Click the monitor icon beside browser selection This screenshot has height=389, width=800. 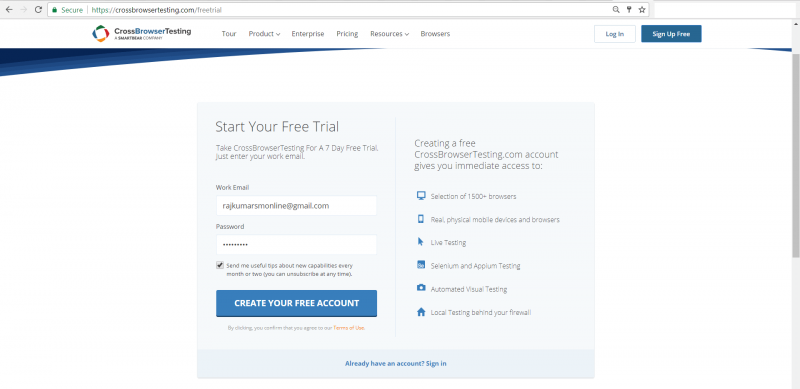421,196
